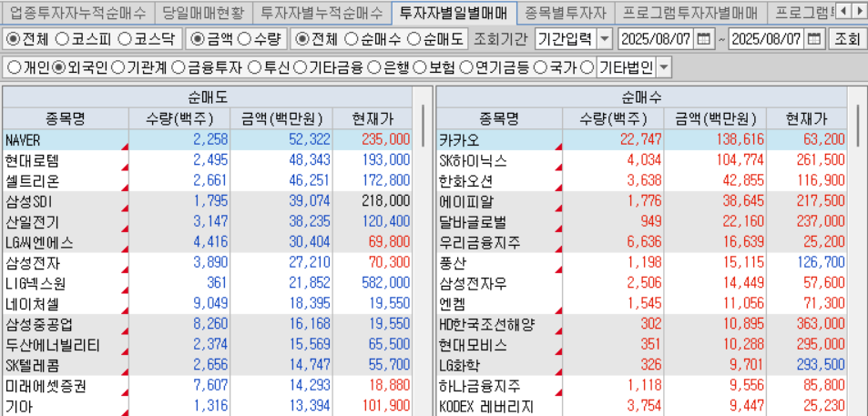The width and height of the screenshot is (868, 416).
Task: Select the 두산에너빌리티 row
Action: click(x=207, y=345)
